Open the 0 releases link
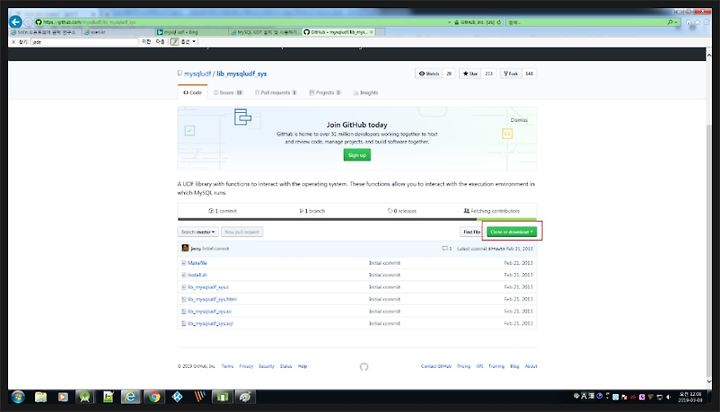 [x=402, y=211]
